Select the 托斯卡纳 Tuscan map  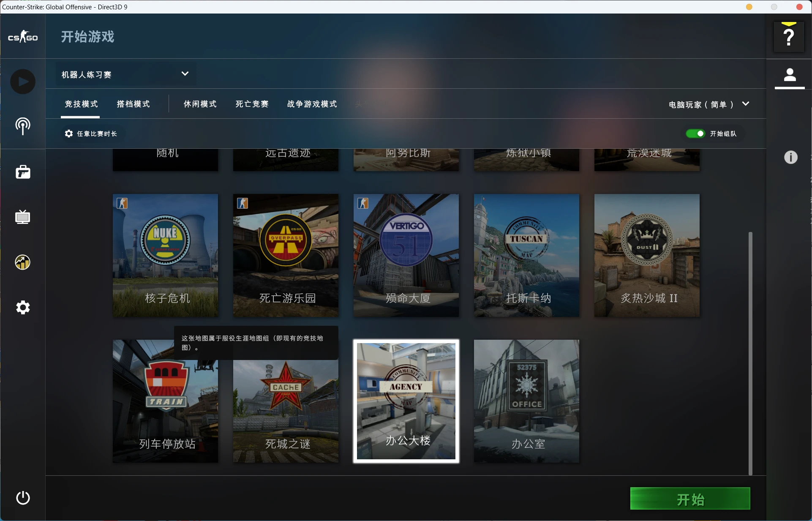point(527,255)
